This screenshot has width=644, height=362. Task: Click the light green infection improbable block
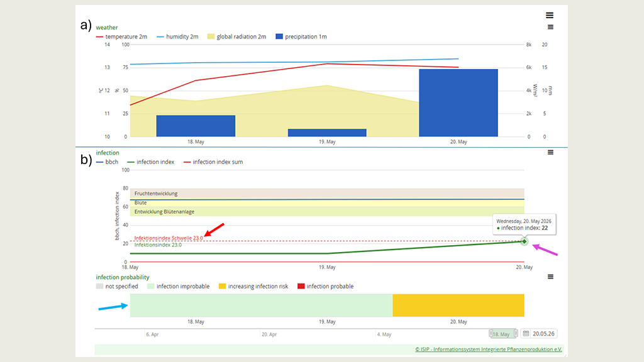261,305
